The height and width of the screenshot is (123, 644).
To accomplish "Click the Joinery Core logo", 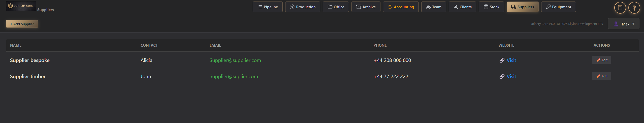I will click(21, 6).
